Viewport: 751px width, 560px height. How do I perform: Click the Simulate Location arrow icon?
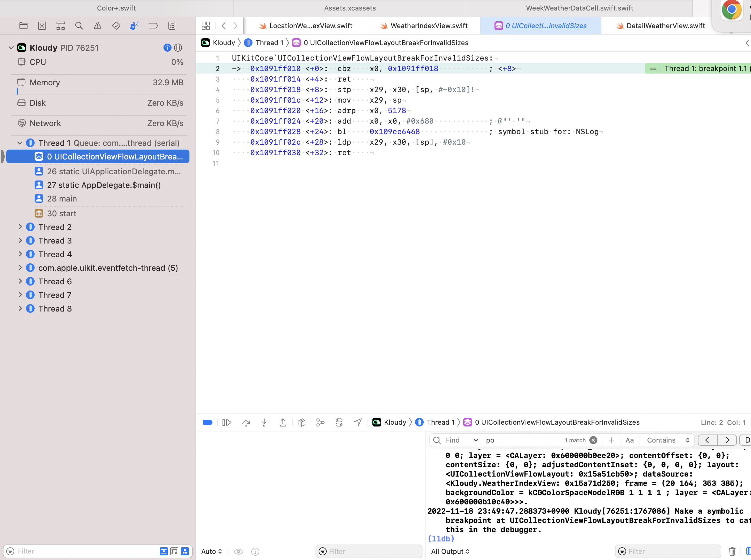coord(358,422)
